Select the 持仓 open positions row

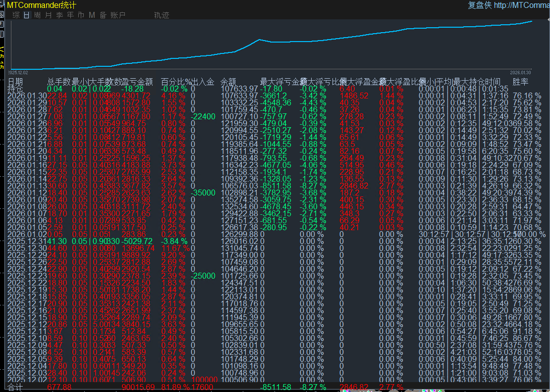[x=275, y=89]
